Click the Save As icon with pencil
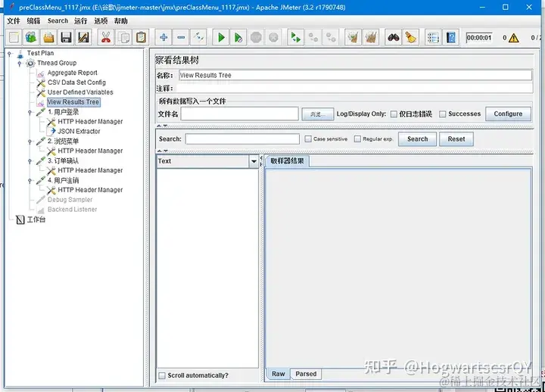This screenshot has height=392, width=545. pyautogui.click(x=83, y=37)
